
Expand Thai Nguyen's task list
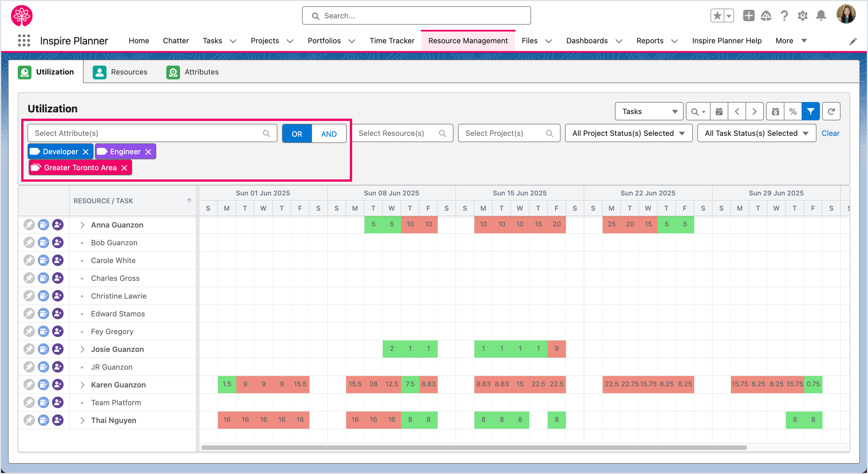tap(82, 420)
